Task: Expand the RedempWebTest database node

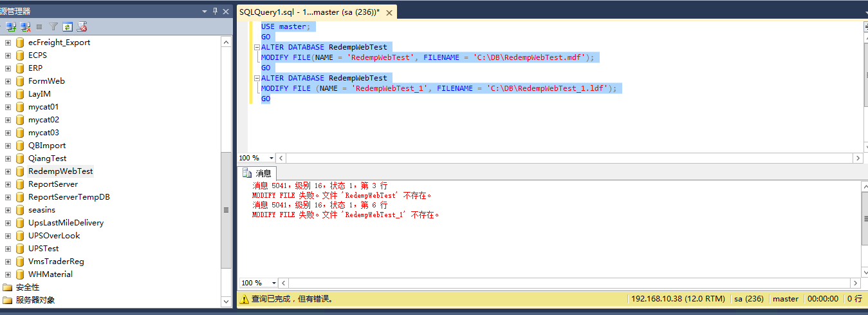Action: [x=8, y=171]
